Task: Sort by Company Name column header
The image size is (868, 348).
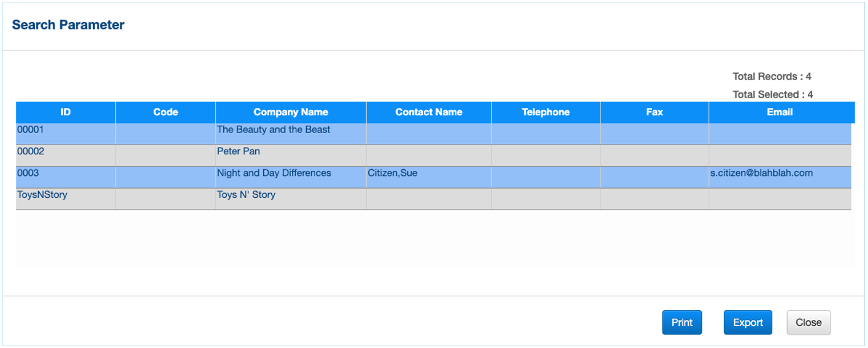Action: [x=291, y=112]
